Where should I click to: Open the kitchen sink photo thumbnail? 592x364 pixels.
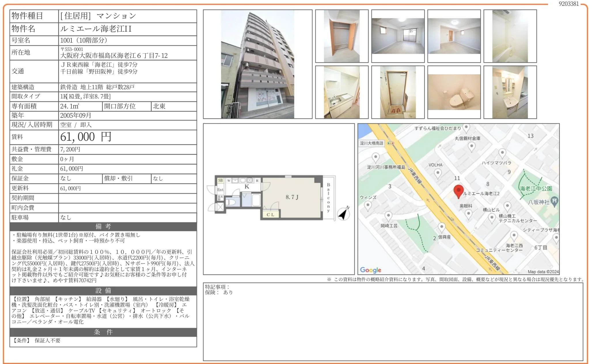click(341, 92)
